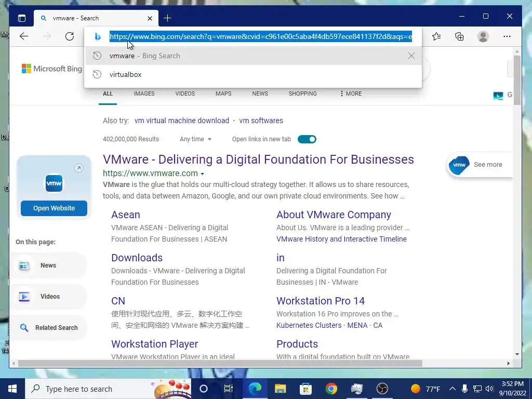
Task: Open the Downloads sitelink
Action: (x=137, y=258)
